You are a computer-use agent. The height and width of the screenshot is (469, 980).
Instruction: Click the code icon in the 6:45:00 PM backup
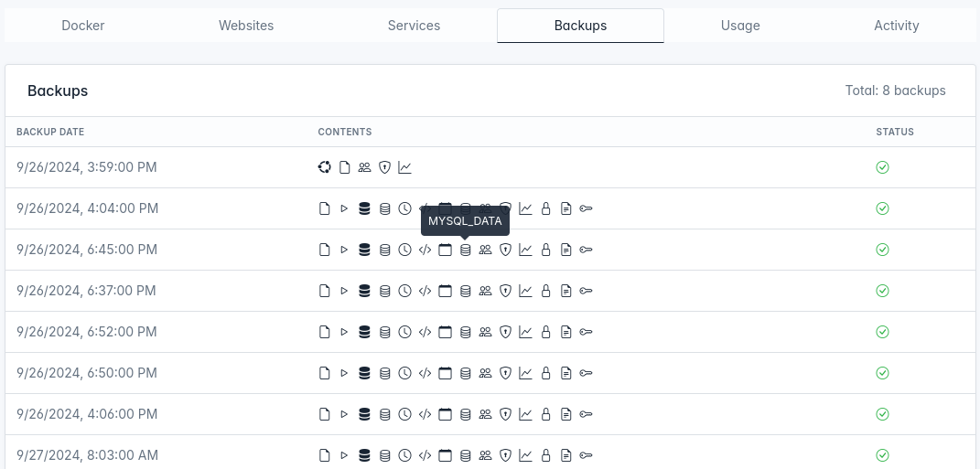(425, 250)
